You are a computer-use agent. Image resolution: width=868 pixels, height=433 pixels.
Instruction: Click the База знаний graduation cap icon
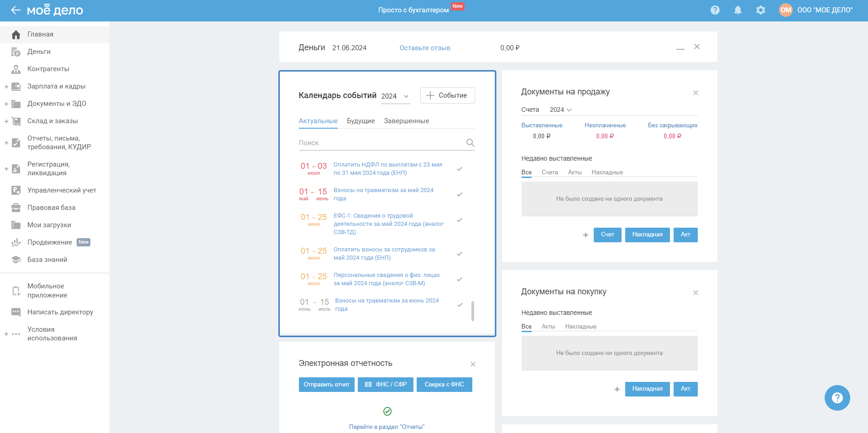pyautogui.click(x=16, y=260)
